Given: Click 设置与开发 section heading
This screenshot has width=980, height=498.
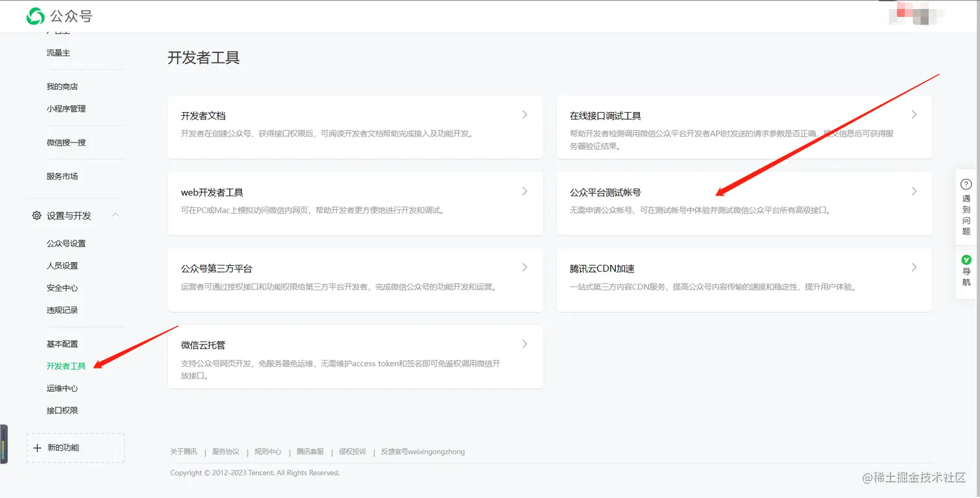Looking at the screenshot, I should tap(69, 216).
